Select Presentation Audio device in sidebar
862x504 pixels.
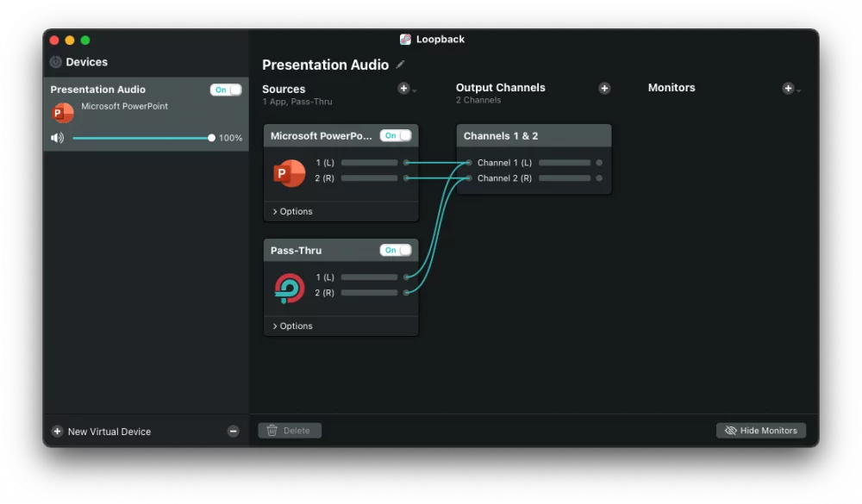tap(146, 114)
